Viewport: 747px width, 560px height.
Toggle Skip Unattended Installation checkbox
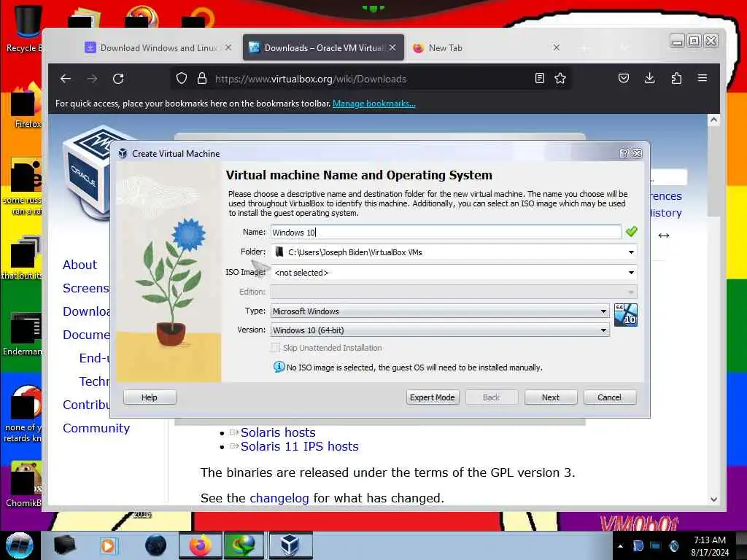click(x=275, y=348)
